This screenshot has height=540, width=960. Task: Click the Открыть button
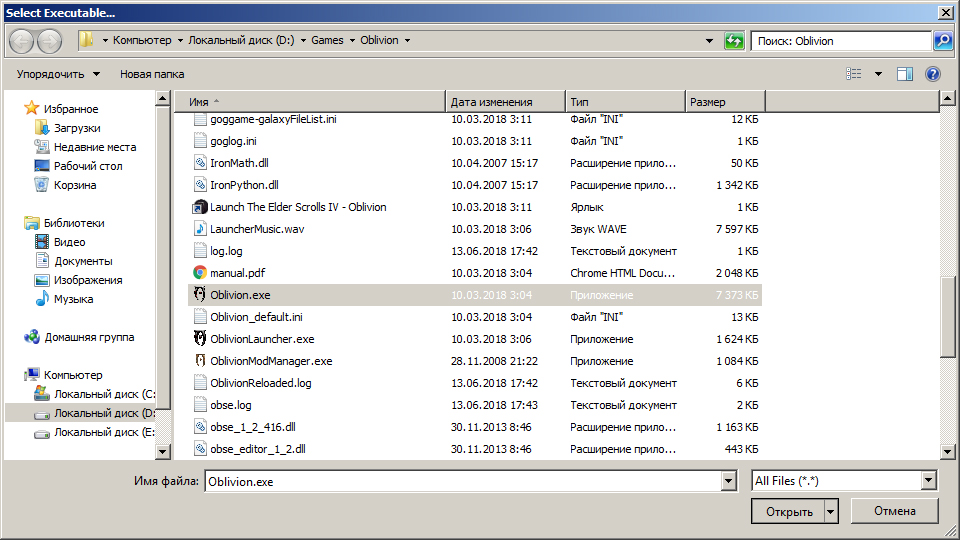789,511
